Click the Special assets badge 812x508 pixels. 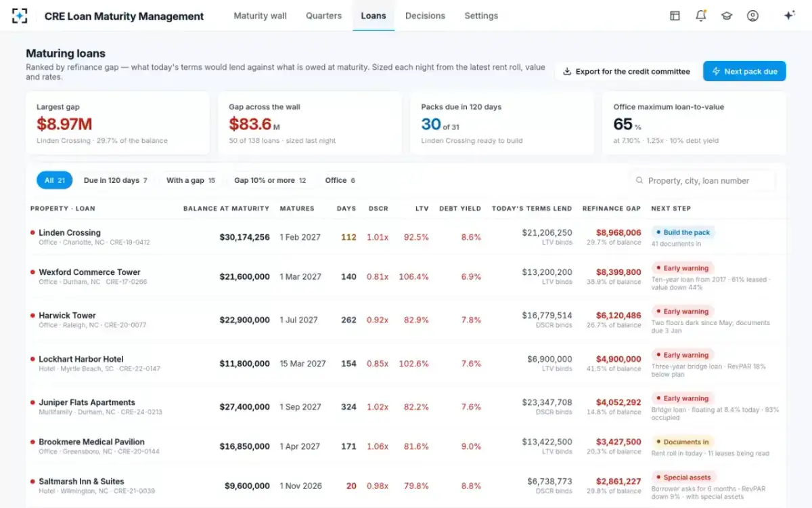click(683, 478)
